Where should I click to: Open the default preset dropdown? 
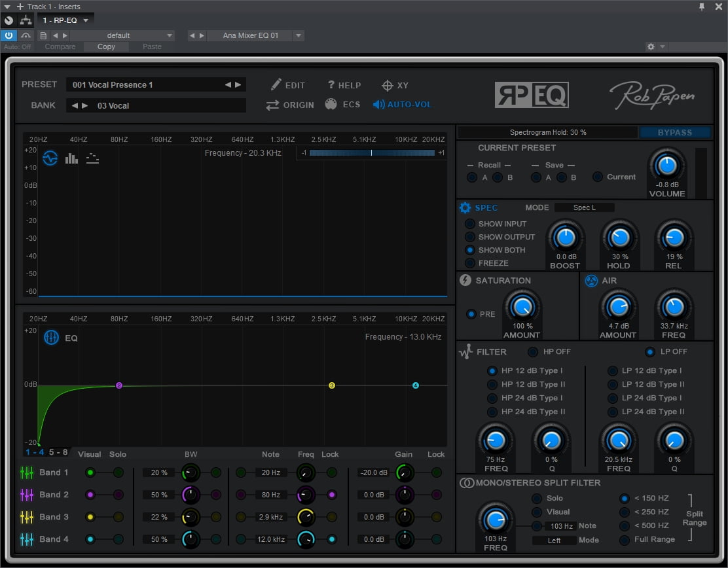click(170, 35)
